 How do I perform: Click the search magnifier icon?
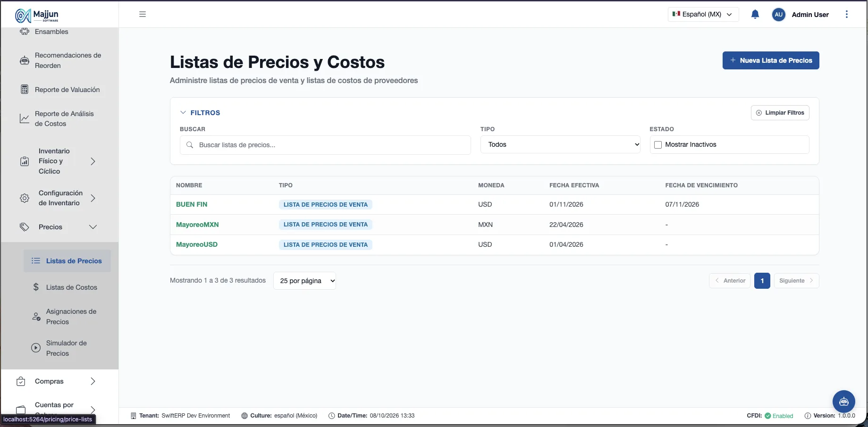coord(190,145)
